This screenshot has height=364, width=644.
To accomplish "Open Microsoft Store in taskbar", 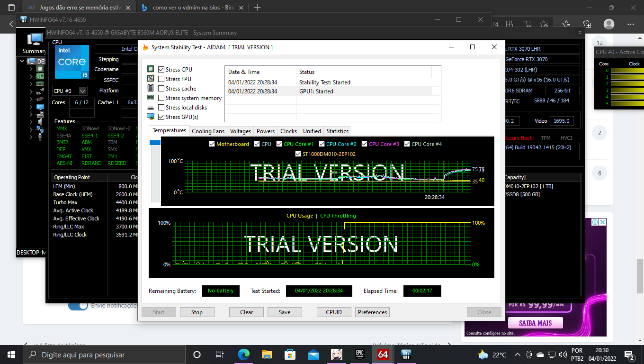I will [290, 355].
